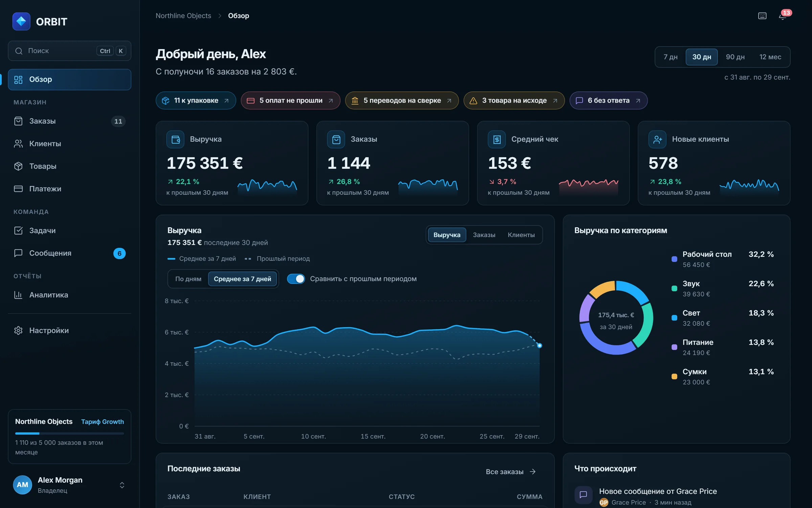Focus the Поиск search field

pos(69,51)
